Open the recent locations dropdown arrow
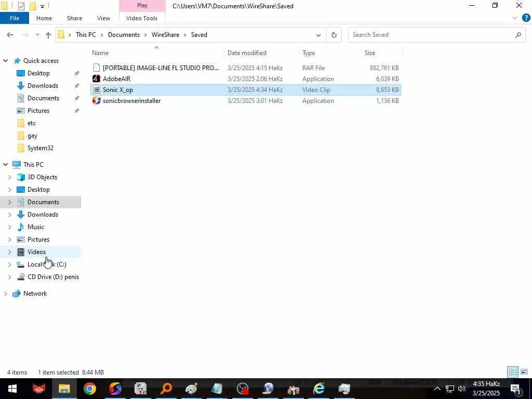 pyautogui.click(x=37, y=35)
